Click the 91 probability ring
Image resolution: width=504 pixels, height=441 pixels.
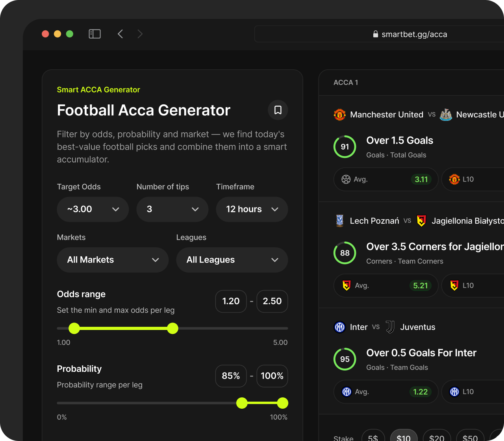pyautogui.click(x=345, y=147)
